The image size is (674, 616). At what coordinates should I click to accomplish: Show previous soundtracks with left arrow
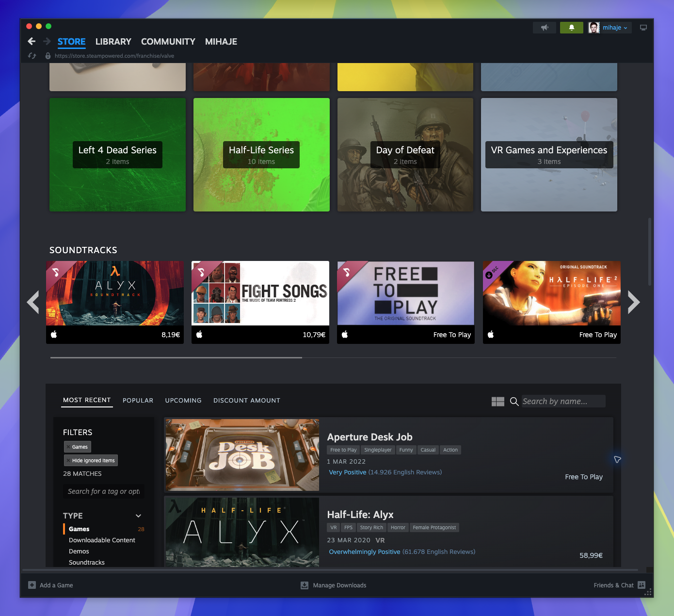click(x=33, y=302)
